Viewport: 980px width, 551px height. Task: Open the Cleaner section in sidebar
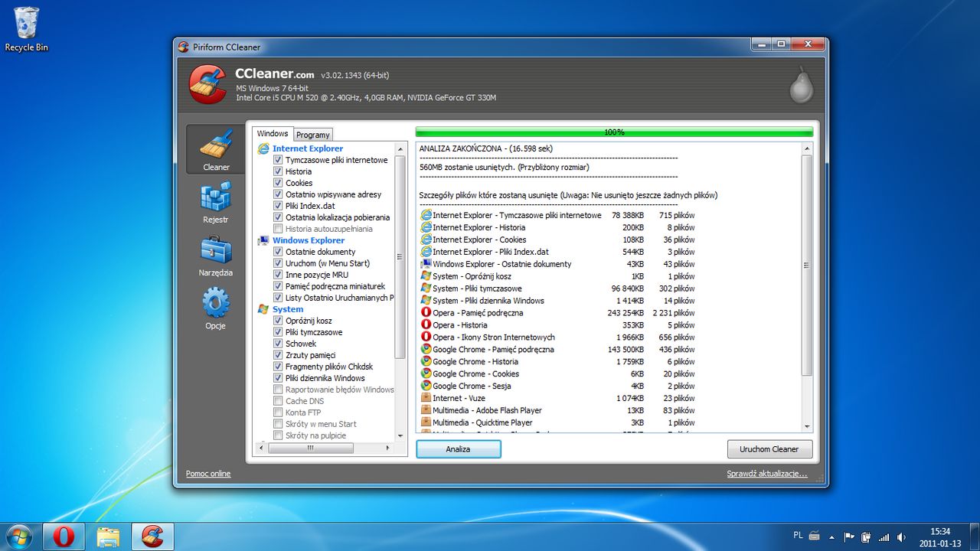click(x=216, y=150)
